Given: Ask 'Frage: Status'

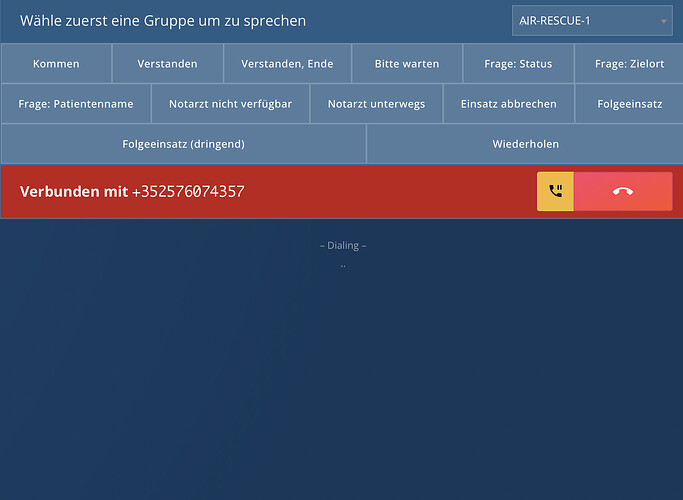Looking at the screenshot, I should (x=518, y=64).
